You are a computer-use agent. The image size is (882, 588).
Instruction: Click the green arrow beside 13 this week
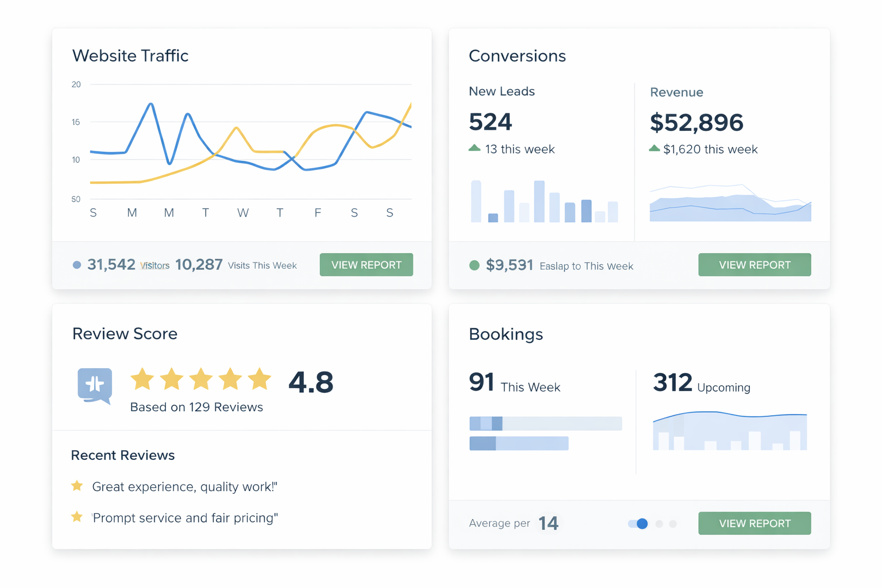pos(474,148)
